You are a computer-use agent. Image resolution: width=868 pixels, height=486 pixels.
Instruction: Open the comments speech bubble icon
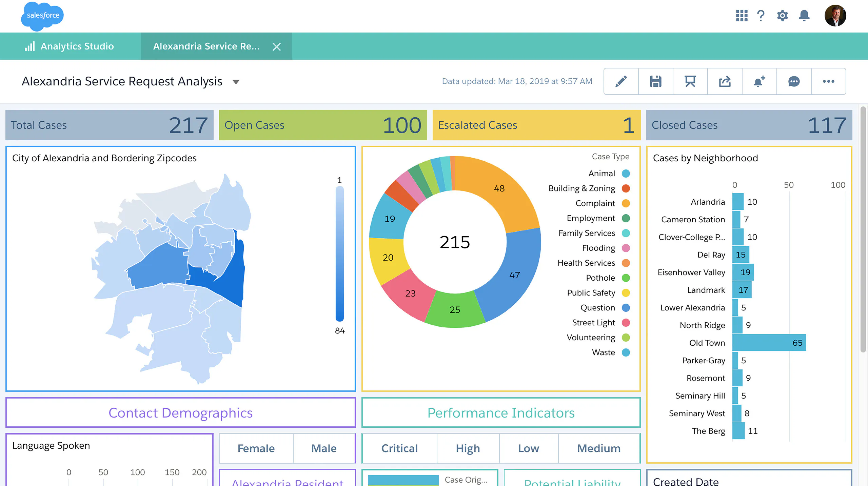pyautogui.click(x=794, y=81)
